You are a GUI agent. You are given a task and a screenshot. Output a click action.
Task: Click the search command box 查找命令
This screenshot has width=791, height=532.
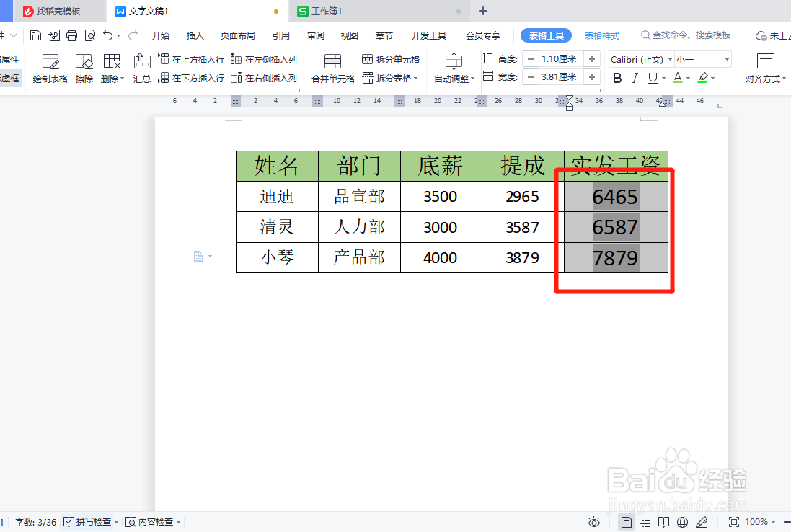(686, 35)
